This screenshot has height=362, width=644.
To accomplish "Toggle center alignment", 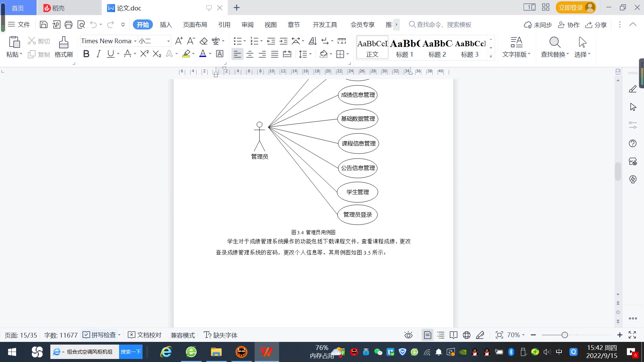I will tap(250, 54).
